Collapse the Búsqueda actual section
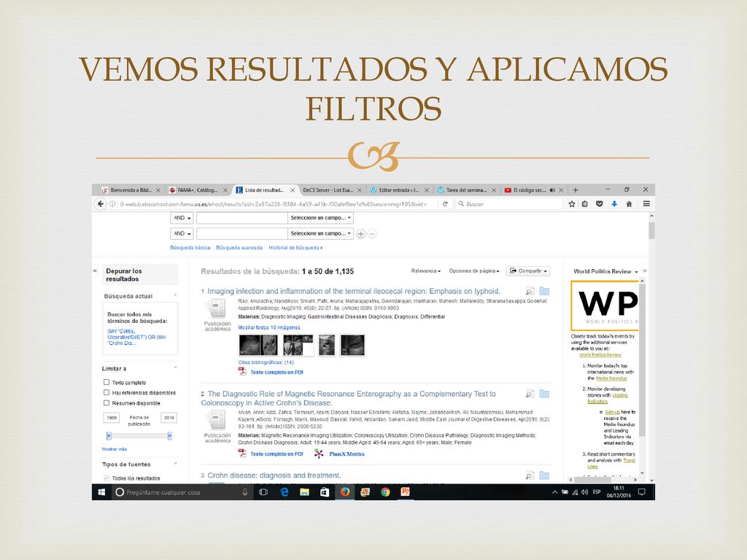This screenshot has width=747, height=560. click(x=175, y=296)
